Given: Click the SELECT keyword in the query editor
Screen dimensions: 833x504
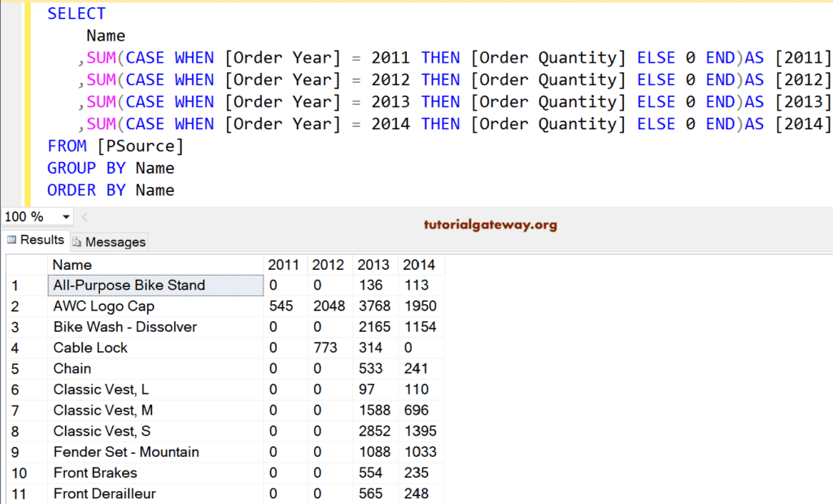Looking at the screenshot, I should click(x=76, y=13).
